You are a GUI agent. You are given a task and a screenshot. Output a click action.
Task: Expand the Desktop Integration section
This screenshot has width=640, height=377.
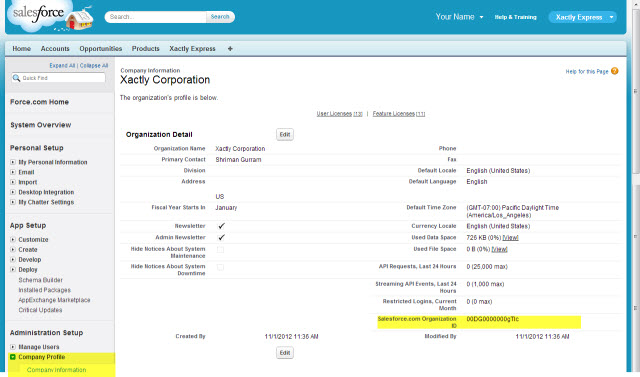[x=13, y=192]
